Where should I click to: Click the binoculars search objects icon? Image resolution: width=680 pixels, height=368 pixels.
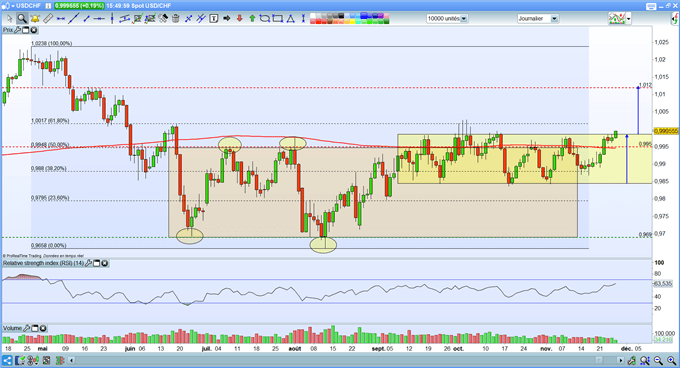[x=163, y=18]
